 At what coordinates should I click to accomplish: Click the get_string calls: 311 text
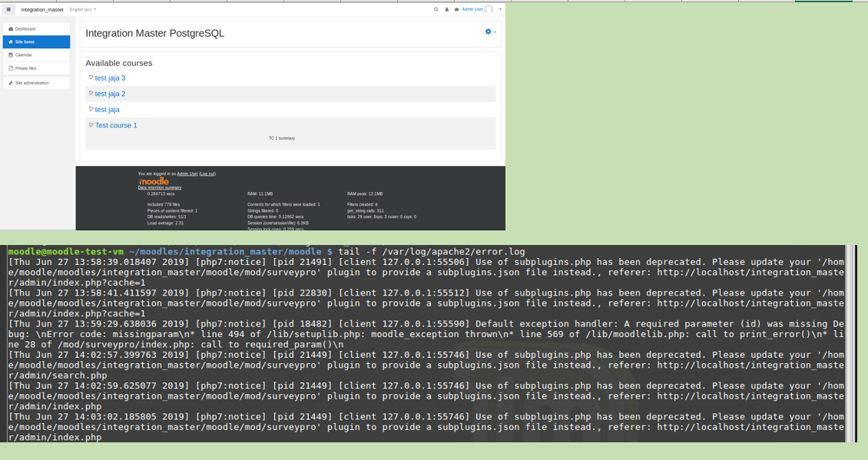coord(366,210)
